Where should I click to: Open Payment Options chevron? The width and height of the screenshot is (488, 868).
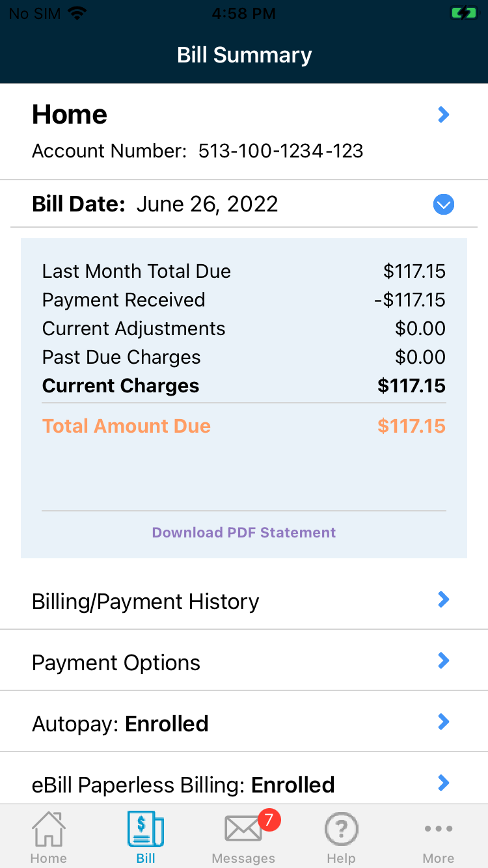tap(444, 661)
